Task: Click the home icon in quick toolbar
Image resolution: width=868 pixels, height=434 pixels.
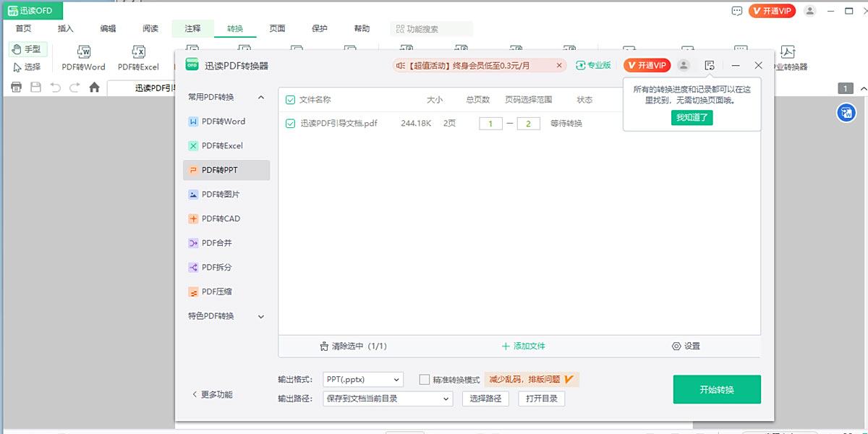Action: pos(94,88)
